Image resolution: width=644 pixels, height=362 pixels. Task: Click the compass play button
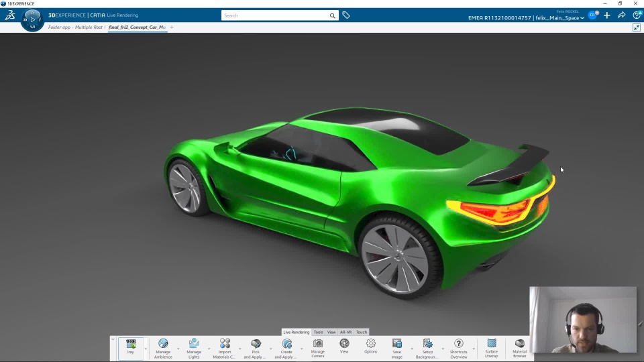point(32,19)
